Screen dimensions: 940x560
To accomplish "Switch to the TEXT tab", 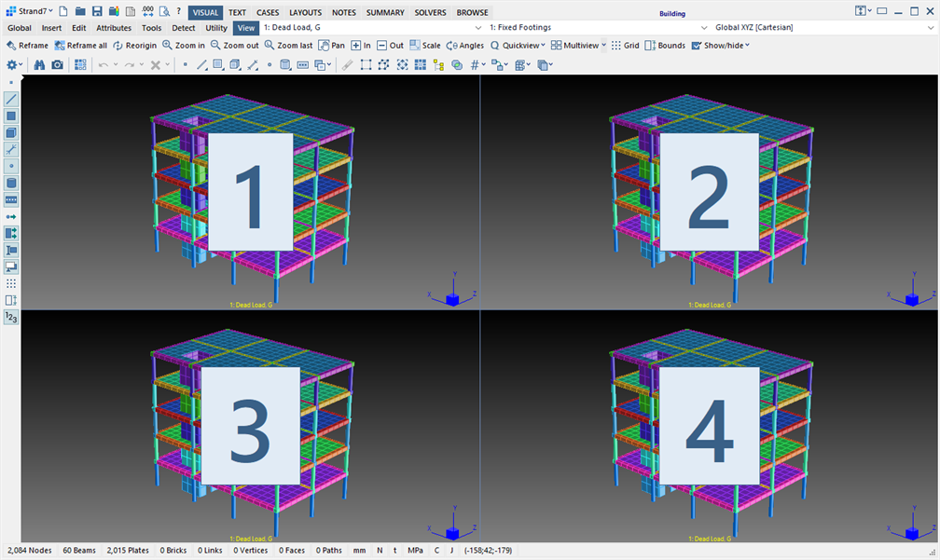I will 238,12.
